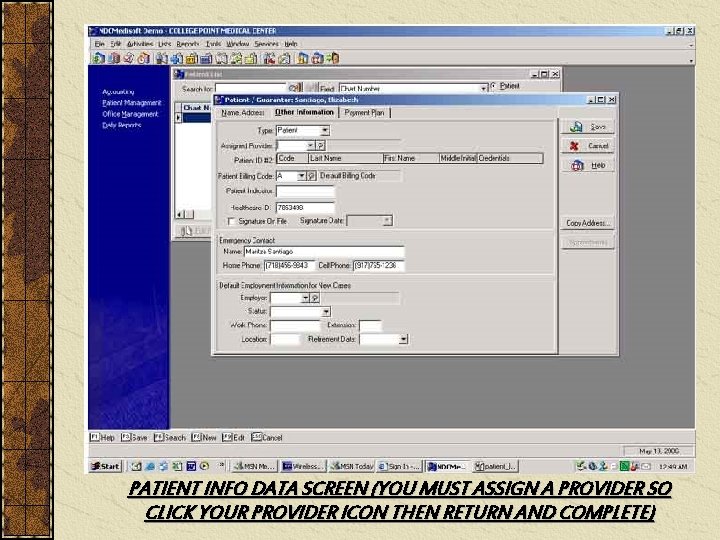720x540 pixels.
Task: Open the Appointment Book clock icon
Action: pyautogui.click(x=144, y=58)
